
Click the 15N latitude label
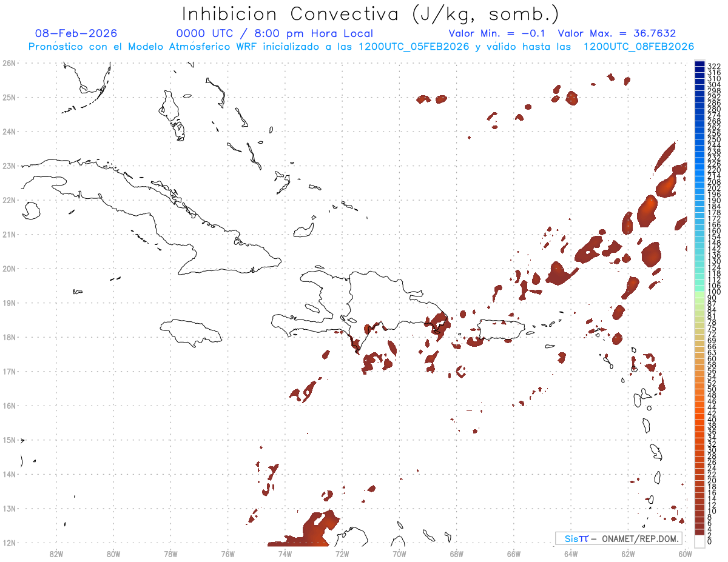pos(9,440)
